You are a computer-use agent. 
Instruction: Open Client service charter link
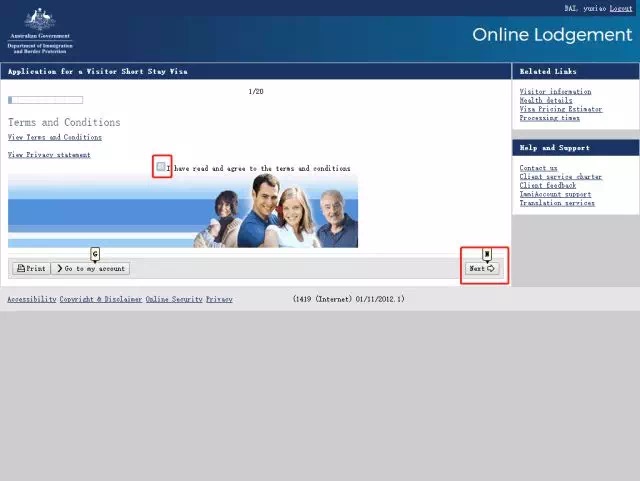(x=560, y=177)
